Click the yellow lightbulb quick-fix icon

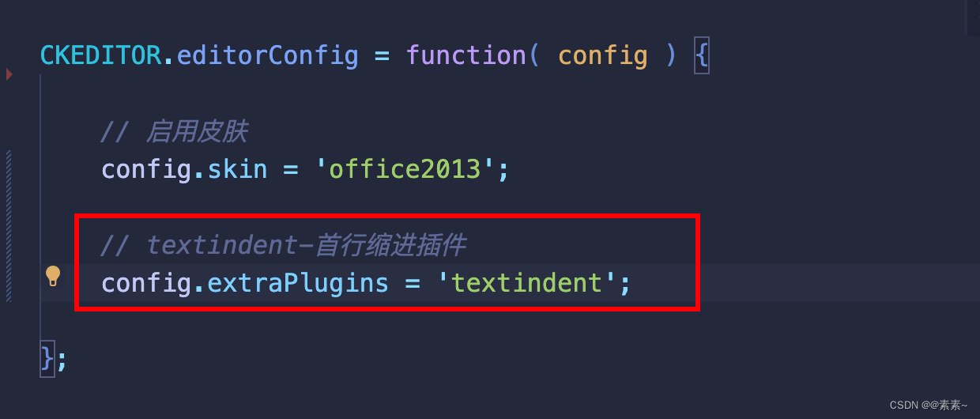tap(53, 276)
